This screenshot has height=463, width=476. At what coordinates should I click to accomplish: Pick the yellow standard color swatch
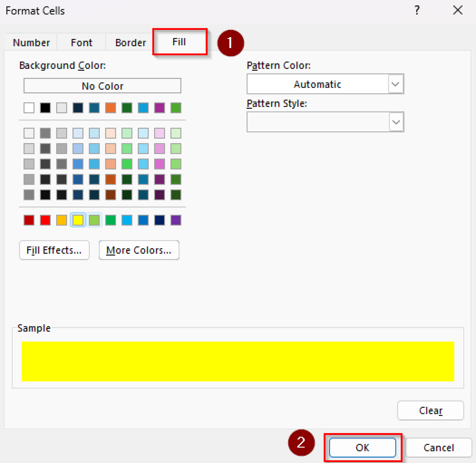(x=78, y=220)
